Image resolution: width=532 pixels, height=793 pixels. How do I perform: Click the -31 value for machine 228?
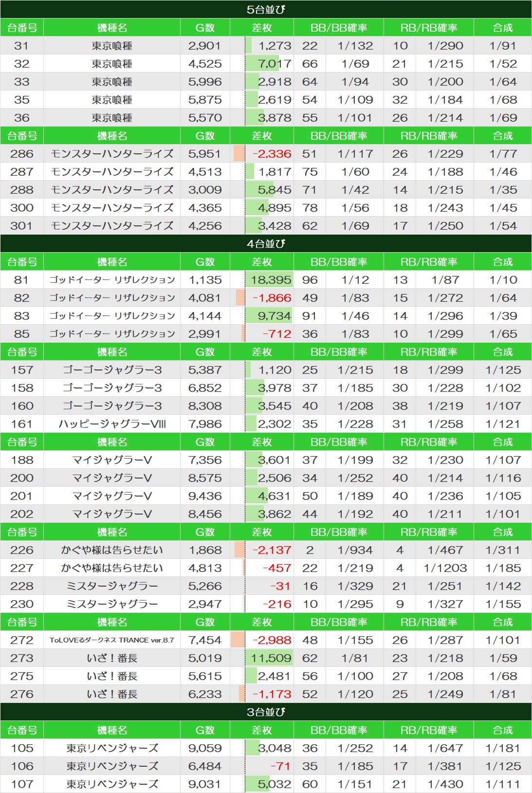point(280,586)
